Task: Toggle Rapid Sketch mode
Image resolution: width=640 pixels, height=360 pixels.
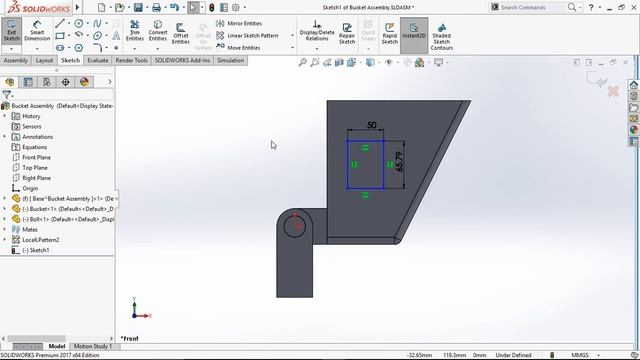Action: 389,33
